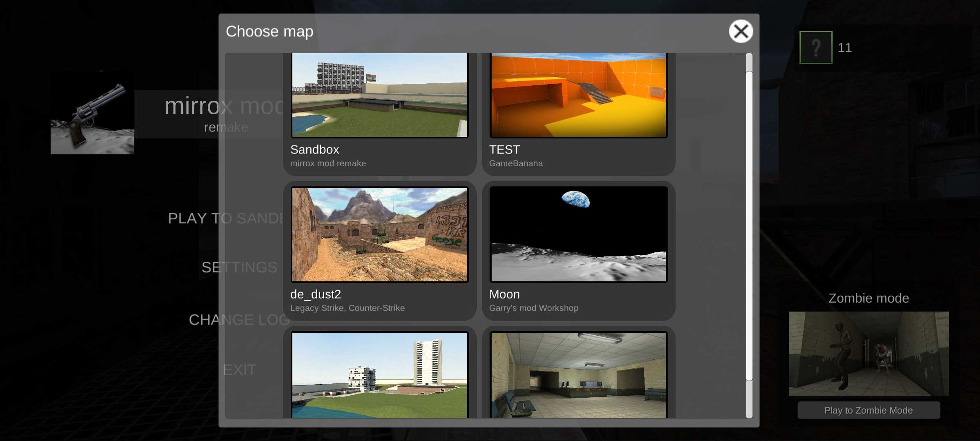Click the Zombie mode heading
980x441 pixels.
click(x=869, y=298)
